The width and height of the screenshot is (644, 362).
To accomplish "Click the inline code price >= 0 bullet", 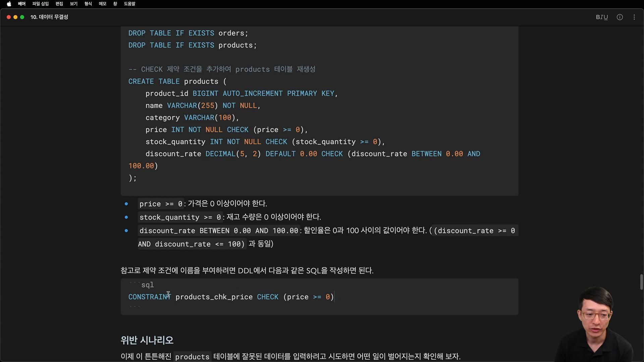I will click(x=161, y=204).
